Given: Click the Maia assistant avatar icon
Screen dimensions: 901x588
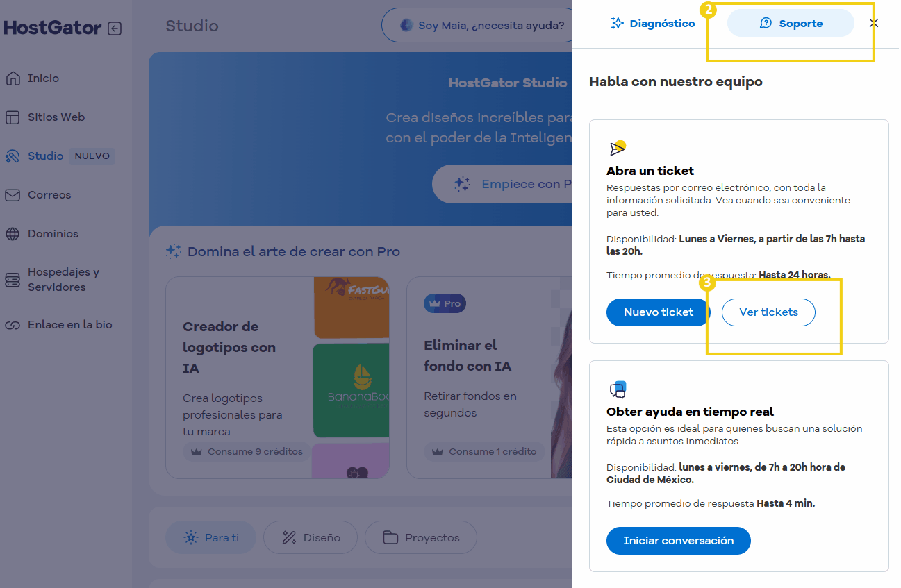Looking at the screenshot, I should (406, 26).
